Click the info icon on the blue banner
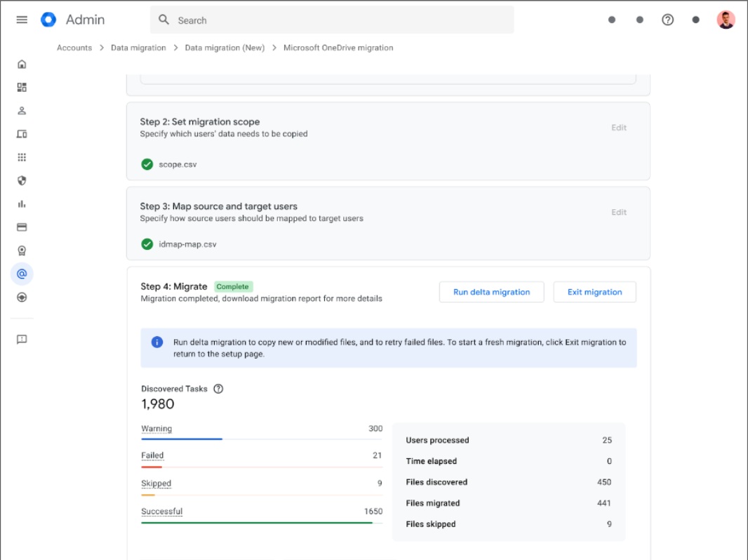This screenshot has width=748, height=560. 157,342
